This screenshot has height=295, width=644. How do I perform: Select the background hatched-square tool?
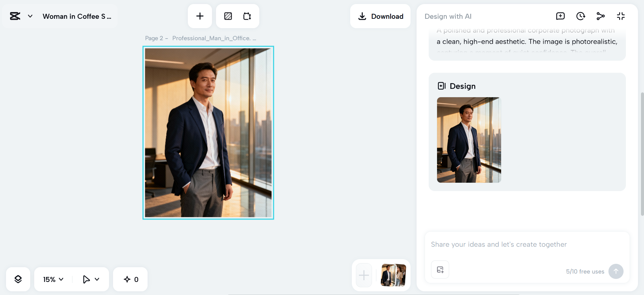tap(228, 16)
